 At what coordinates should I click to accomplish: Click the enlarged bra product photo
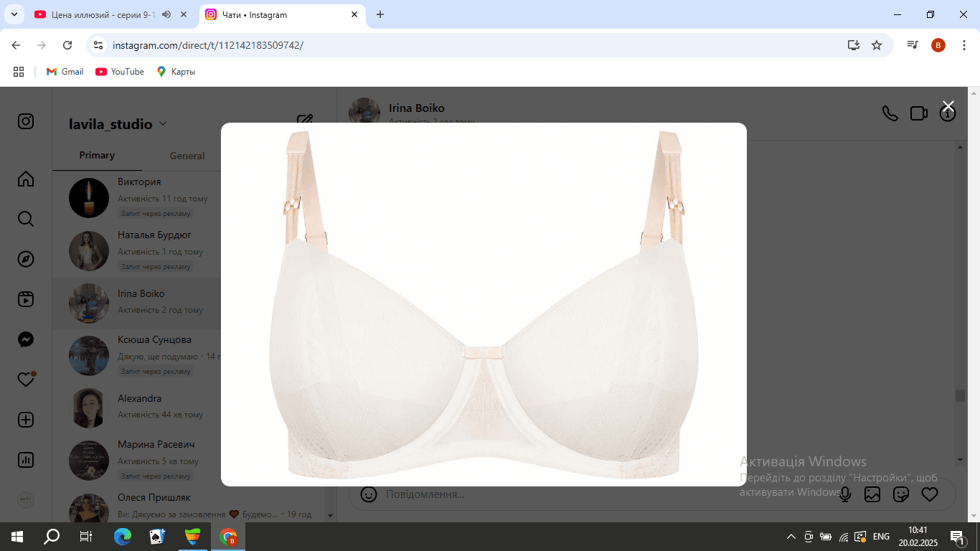[484, 304]
